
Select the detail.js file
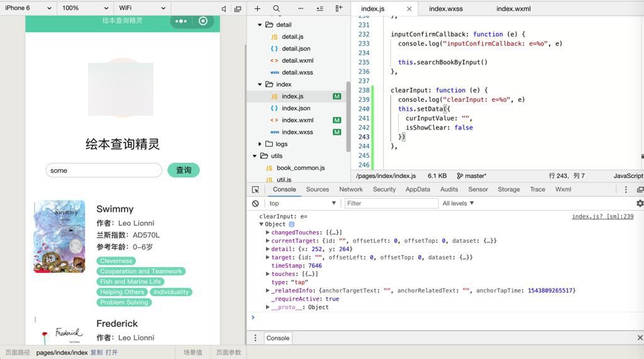click(x=293, y=36)
